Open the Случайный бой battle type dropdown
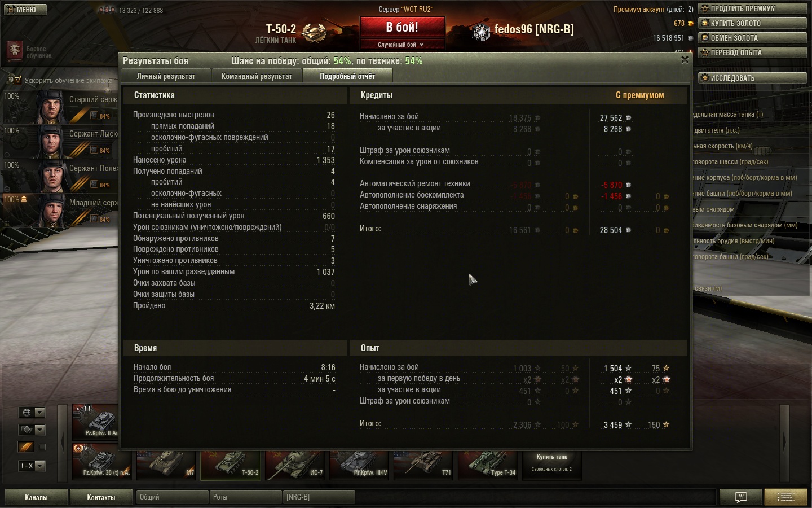812x508 pixels. 401,45
